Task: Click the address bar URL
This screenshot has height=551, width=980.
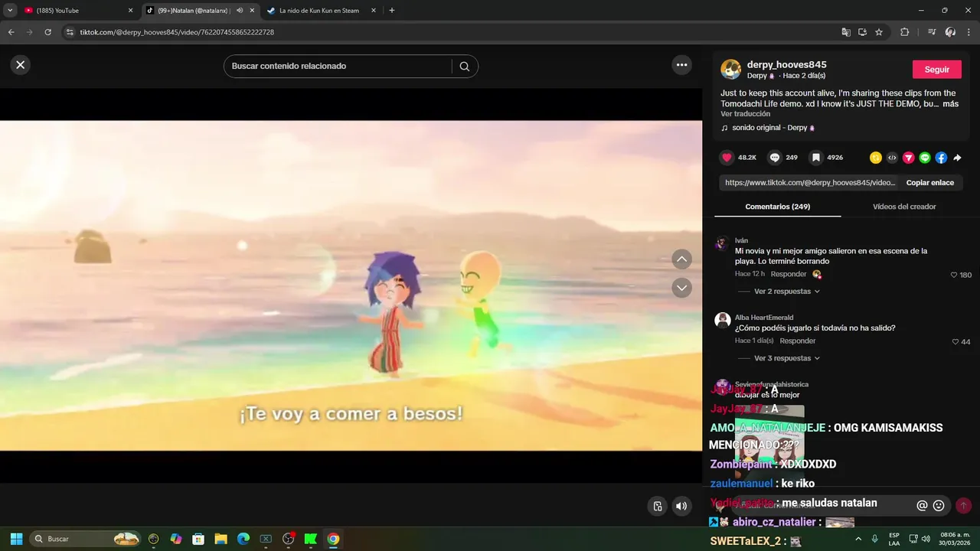Action: coord(177,32)
